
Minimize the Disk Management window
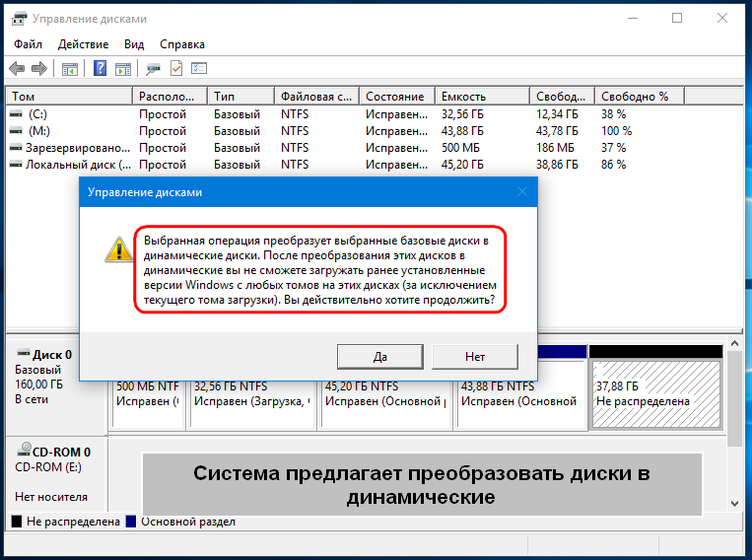(633, 18)
